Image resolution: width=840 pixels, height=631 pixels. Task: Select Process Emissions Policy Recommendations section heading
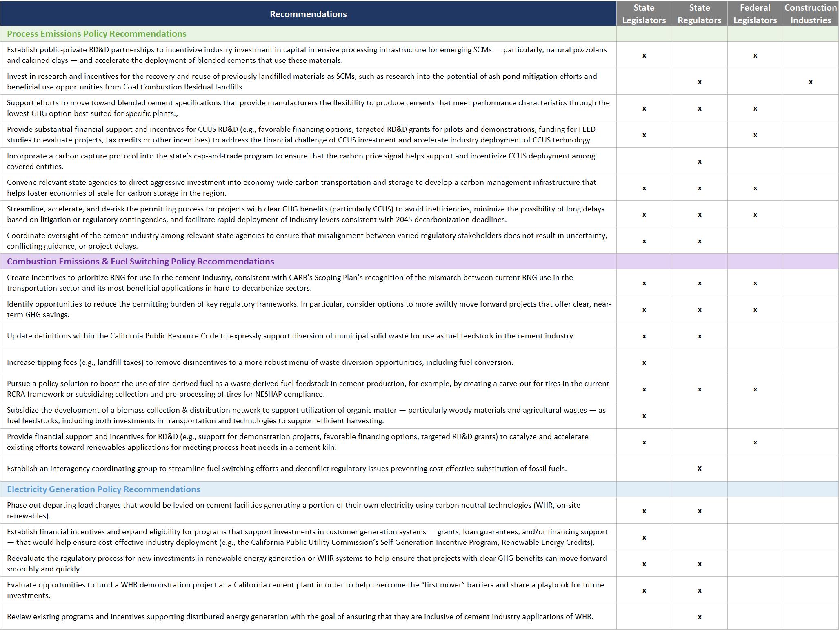click(x=97, y=34)
